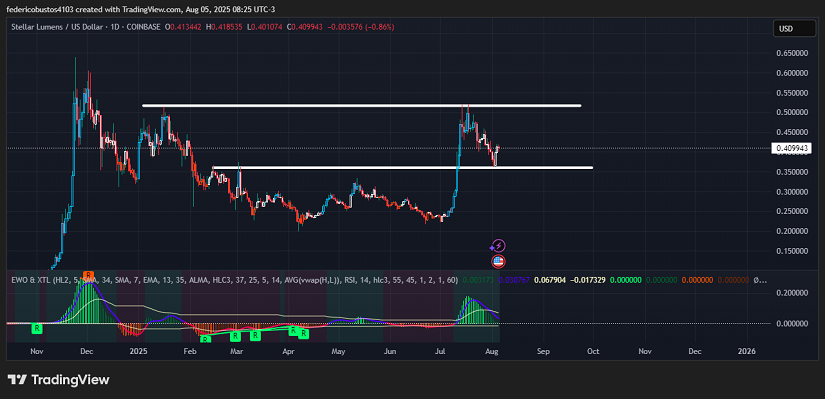
Task: Click the orange R marker above the oscillator
Action: [x=89, y=275]
